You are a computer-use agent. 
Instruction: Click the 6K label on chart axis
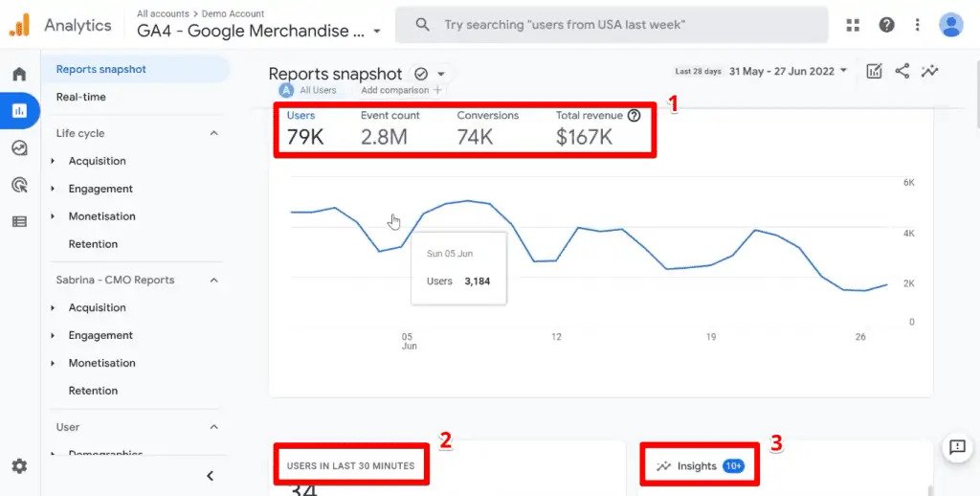tap(909, 183)
